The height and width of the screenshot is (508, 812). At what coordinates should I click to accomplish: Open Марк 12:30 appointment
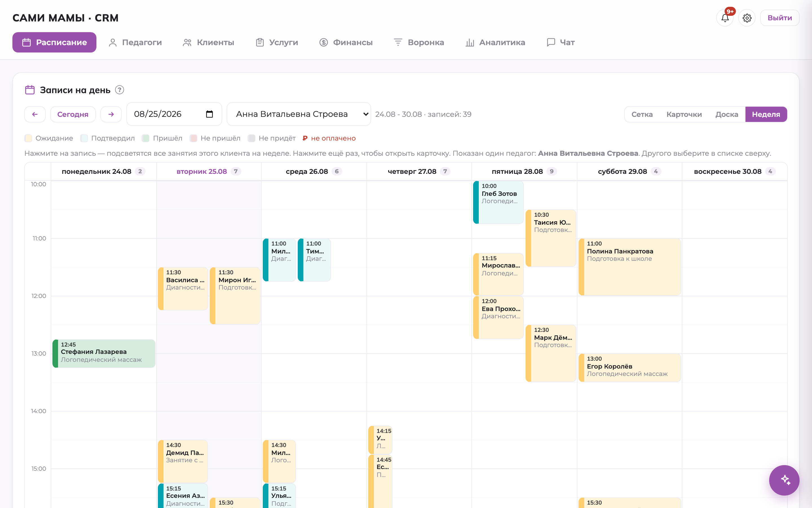tap(551, 353)
